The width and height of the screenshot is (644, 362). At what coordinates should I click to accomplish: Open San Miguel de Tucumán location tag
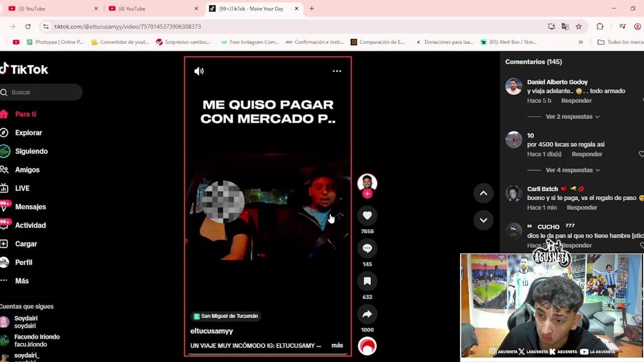(226, 316)
